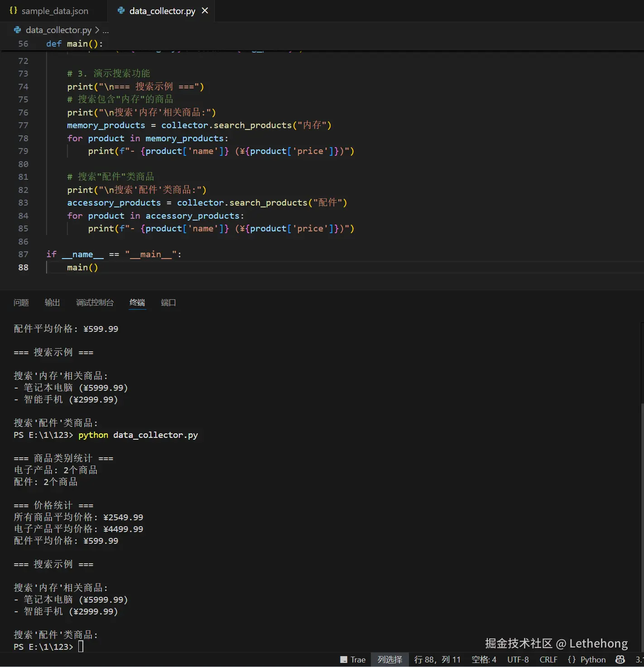Open the 调试控制台 panel tab

pos(95,302)
